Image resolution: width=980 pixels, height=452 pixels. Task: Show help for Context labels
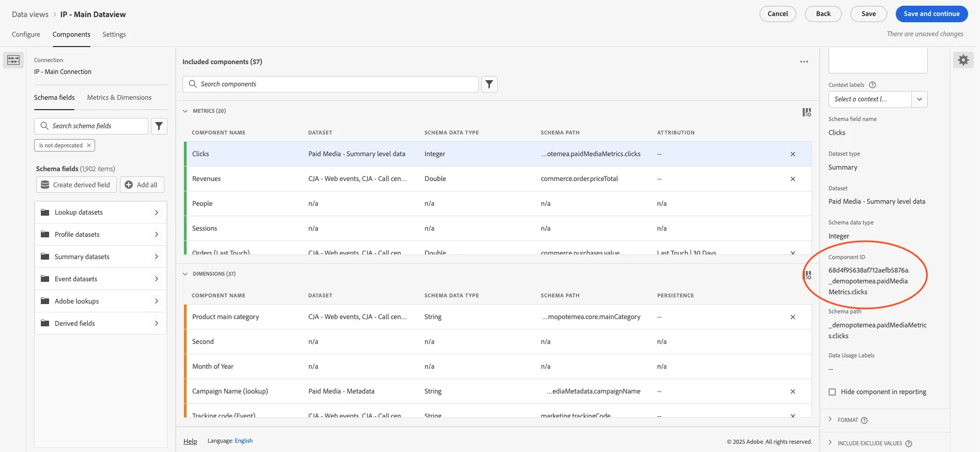click(872, 85)
